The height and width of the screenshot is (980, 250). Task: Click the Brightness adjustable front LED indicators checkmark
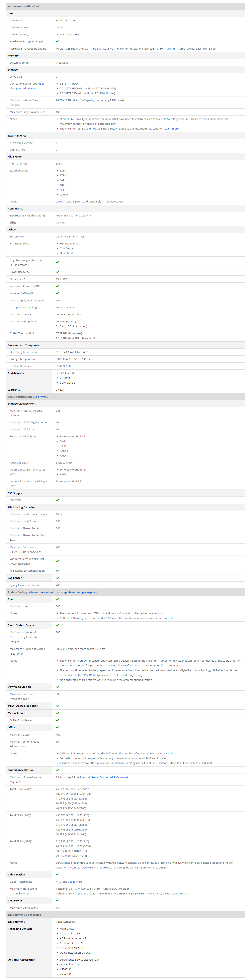point(57,262)
